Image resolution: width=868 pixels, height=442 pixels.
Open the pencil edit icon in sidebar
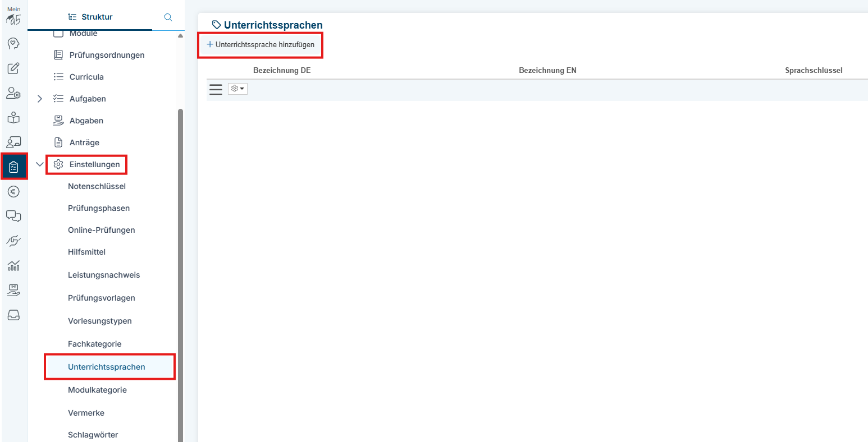tap(13, 68)
